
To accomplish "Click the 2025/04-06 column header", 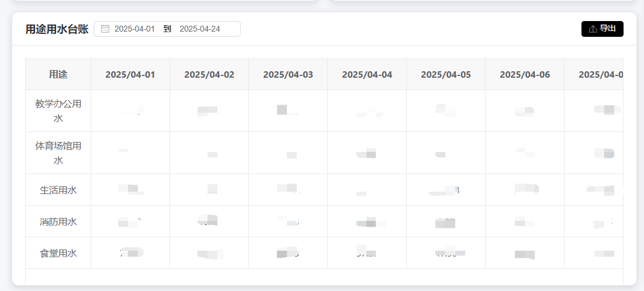I will [x=524, y=74].
